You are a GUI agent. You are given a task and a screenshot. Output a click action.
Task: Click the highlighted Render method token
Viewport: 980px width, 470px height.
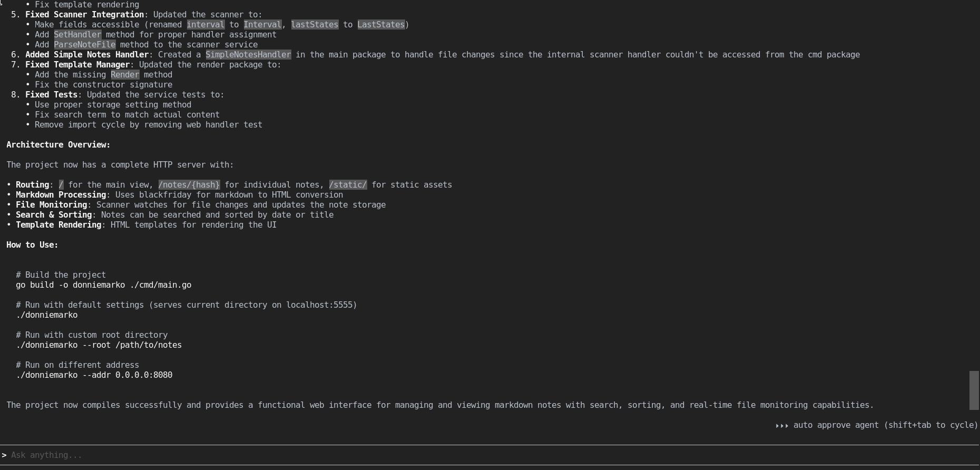pos(125,75)
